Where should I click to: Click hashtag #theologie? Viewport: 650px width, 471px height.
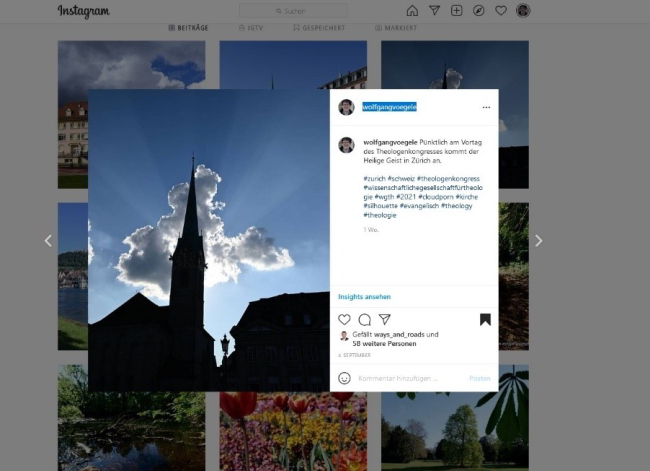coord(380,215)
